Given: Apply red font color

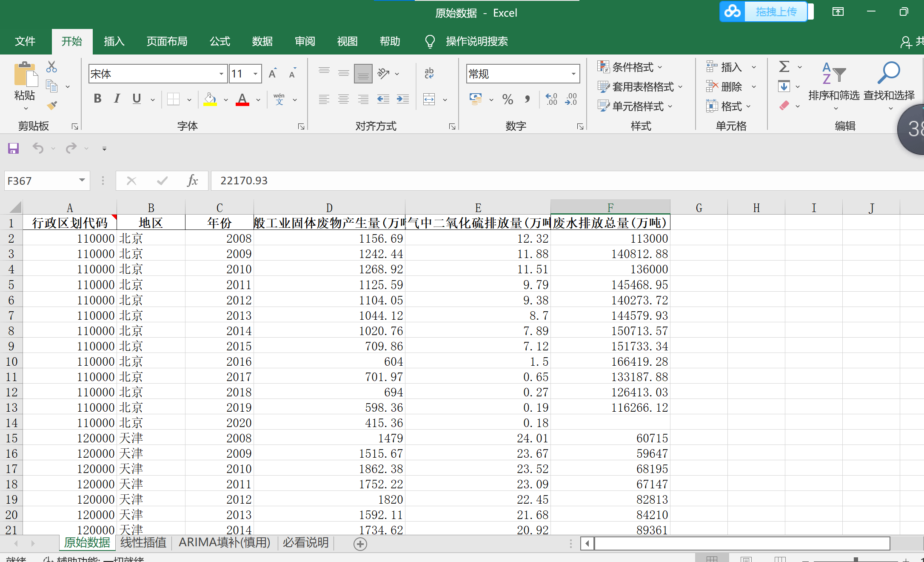Looking at the screenshot, I should pyautogui.click(x=242, y=99).
